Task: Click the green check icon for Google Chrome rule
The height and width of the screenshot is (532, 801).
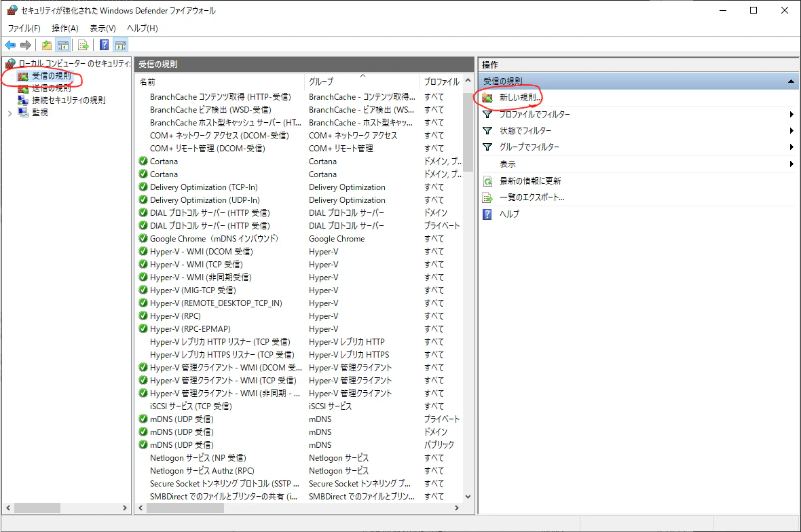Action: 143,238
